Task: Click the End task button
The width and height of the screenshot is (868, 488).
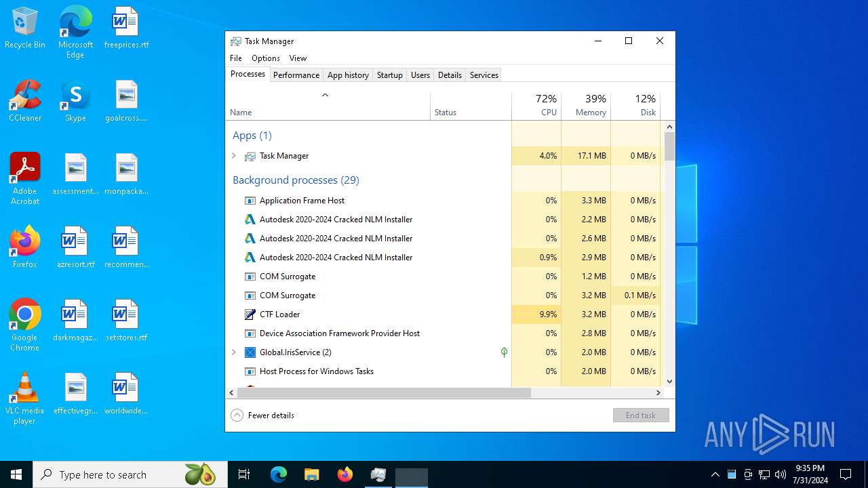Action: click(x=641, y=415)
